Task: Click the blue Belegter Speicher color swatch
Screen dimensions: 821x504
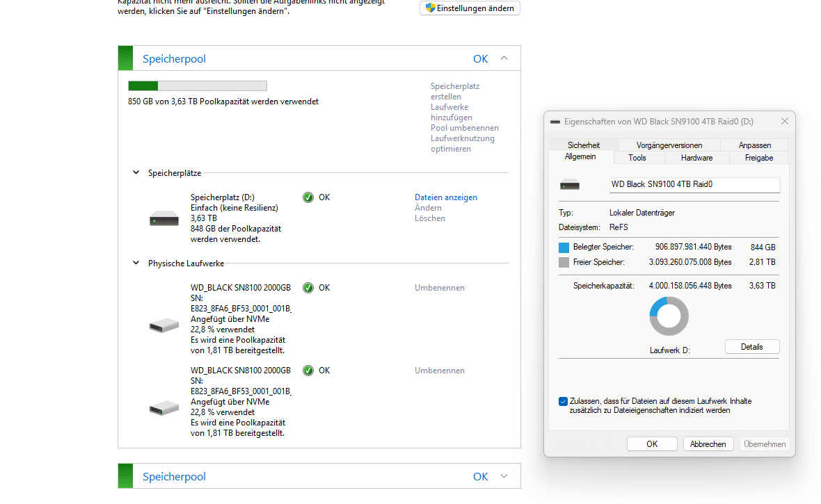Action: [x=564, y=247]
